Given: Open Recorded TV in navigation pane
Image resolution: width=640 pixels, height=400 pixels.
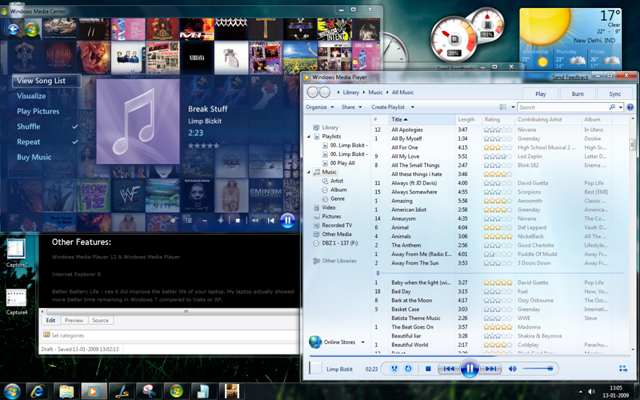Looking at the screenshot, I should tap(337, 225).
